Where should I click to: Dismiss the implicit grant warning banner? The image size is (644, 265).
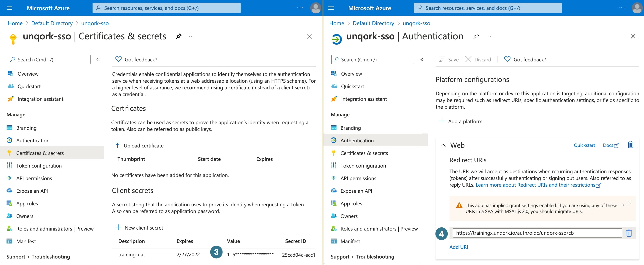(x=629, y=203)
